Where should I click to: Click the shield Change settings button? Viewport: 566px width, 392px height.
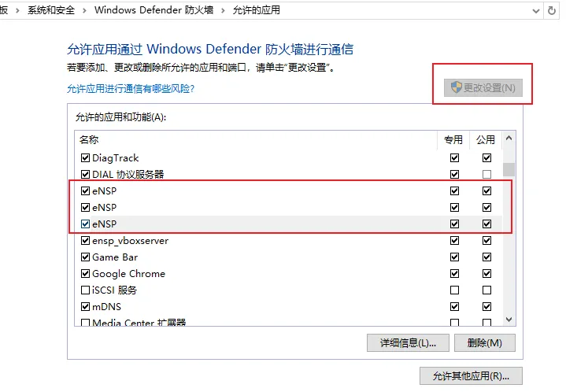pos(483,87)
